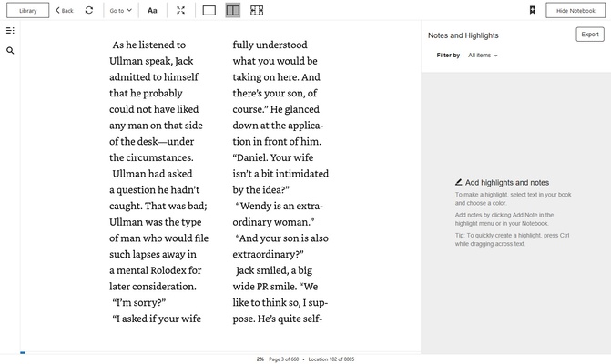Click the line '“I’m sorry?”'
Screen dimensions: 611x364
pyautogui.click(x=139, y=302)
